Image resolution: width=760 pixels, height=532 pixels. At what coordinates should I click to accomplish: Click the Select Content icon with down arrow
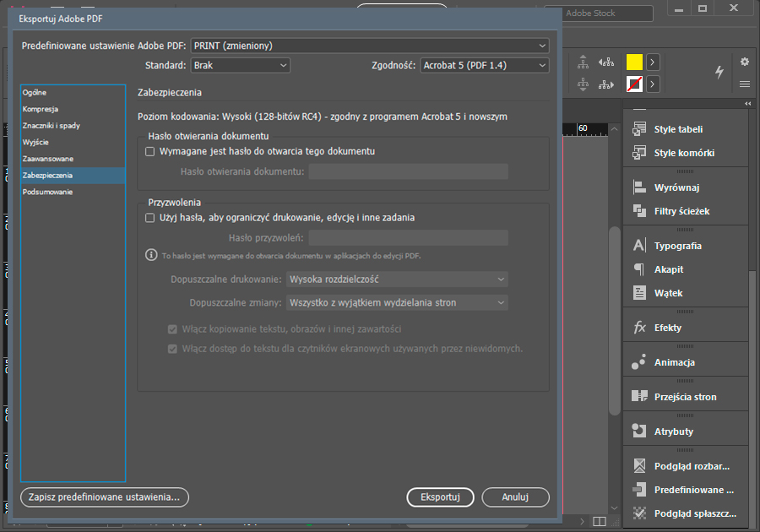(x=583, y=84)
